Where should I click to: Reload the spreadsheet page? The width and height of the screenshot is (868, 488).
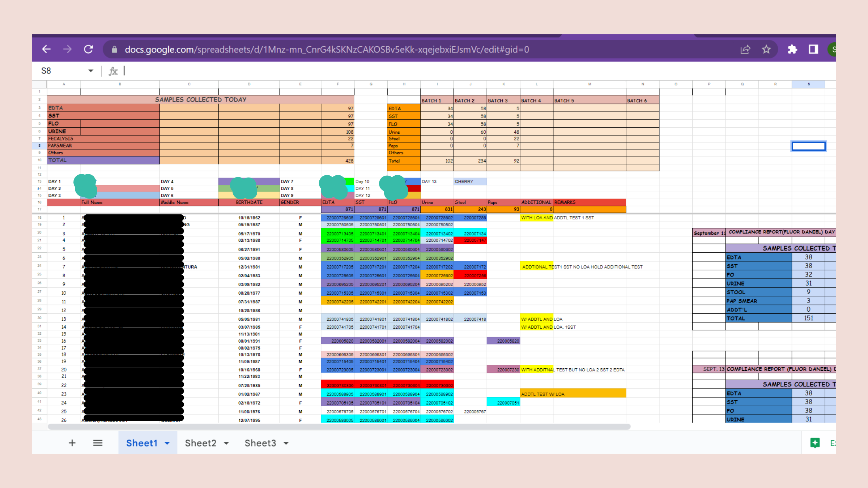(x=89, y=49)
